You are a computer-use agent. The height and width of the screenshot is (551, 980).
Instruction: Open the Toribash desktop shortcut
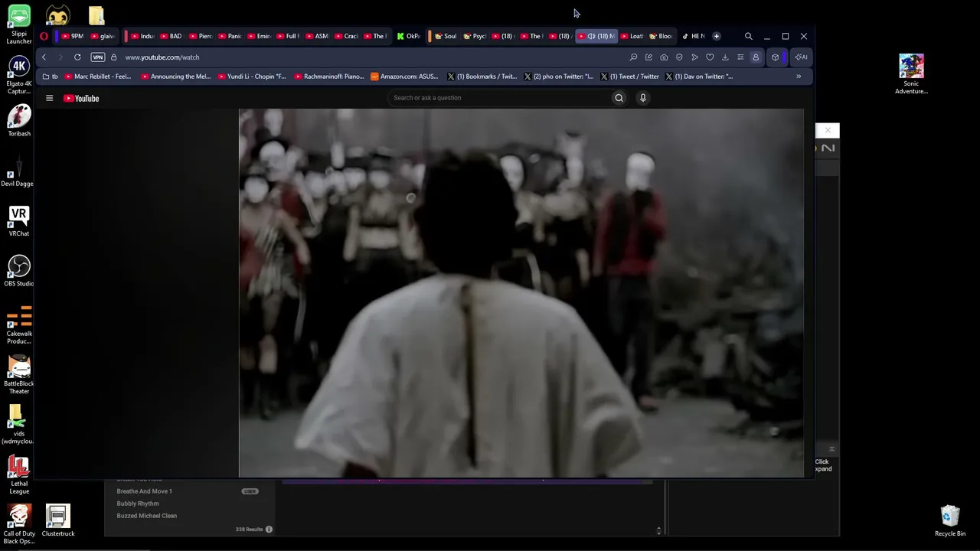click(19, 120)
